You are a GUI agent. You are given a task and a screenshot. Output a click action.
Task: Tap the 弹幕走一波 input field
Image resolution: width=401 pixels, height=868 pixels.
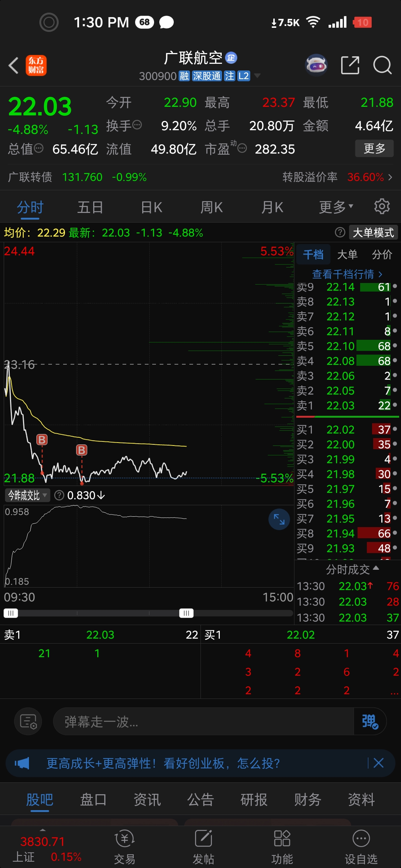click(x=203, y=721)
